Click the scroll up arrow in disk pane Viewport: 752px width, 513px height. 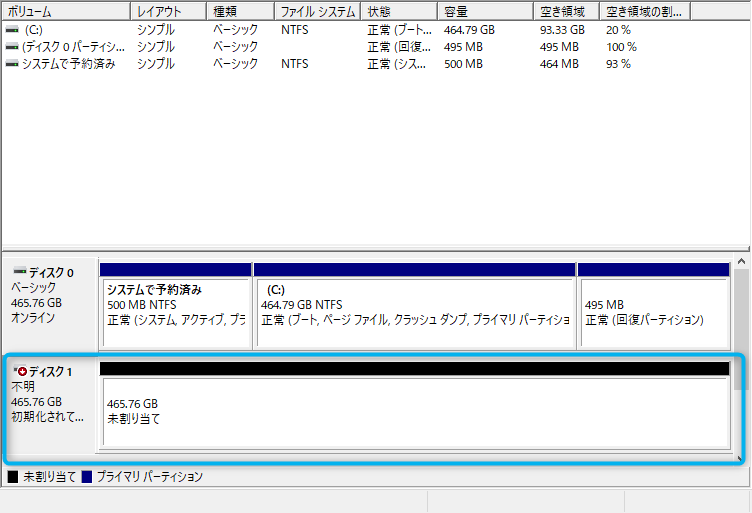(741, 261)
